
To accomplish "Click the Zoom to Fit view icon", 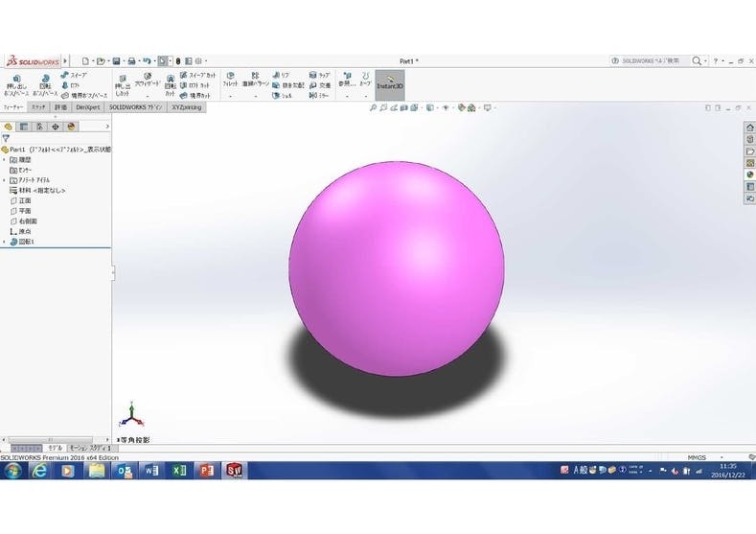I will [x=373, y=108].
